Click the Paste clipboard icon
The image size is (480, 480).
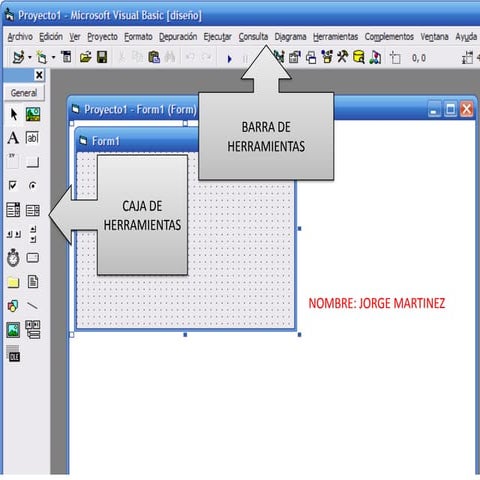coord(154,57)
